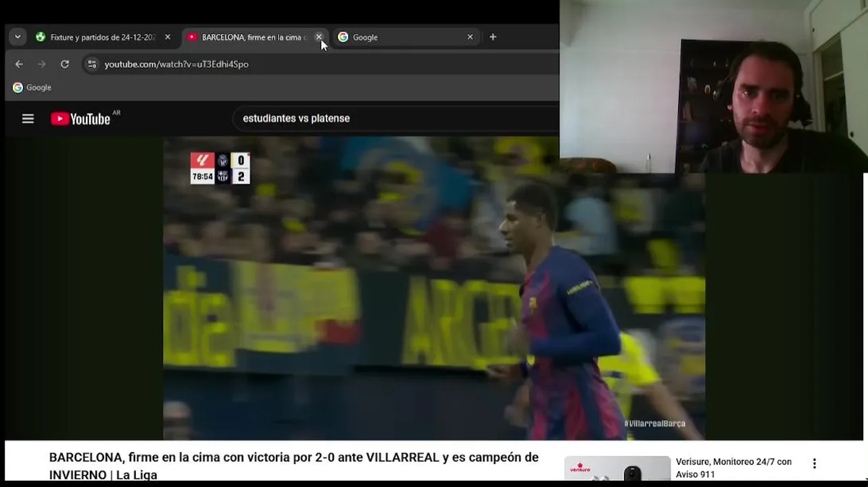Open the Verisure, Monitoreo 24/7 ad link
The image size is (868, 487).
coord(733,468)
